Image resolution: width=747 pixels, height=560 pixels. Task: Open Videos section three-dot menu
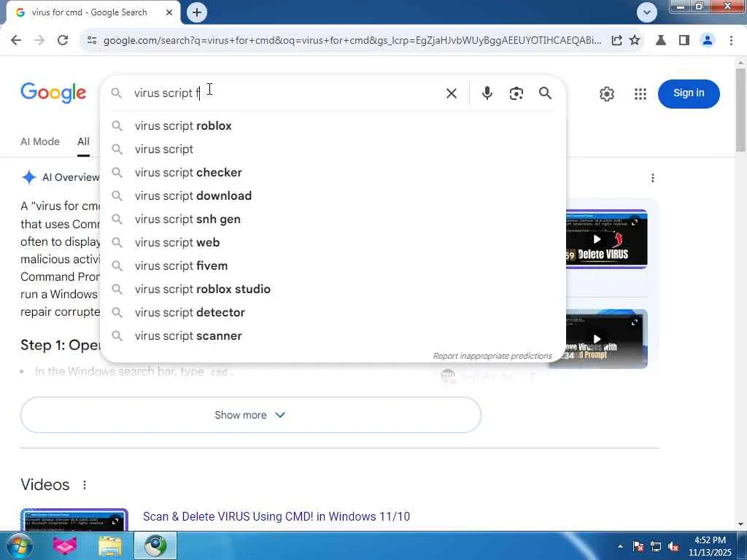[85, 485]
